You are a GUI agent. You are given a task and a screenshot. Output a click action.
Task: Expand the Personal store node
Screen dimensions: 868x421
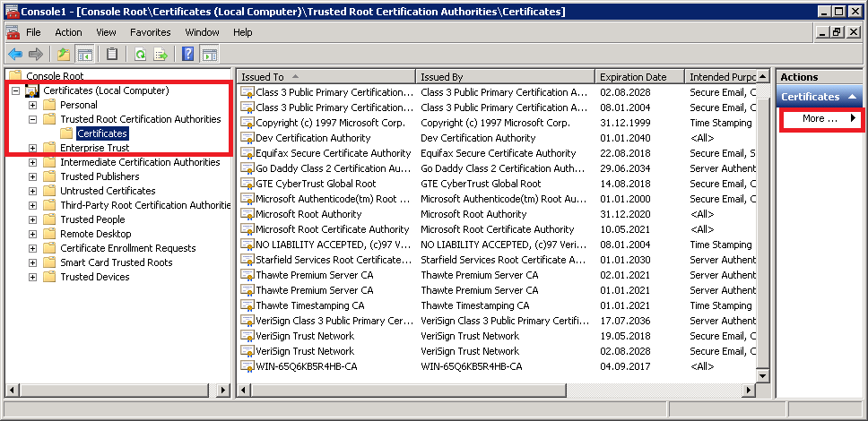32,105
